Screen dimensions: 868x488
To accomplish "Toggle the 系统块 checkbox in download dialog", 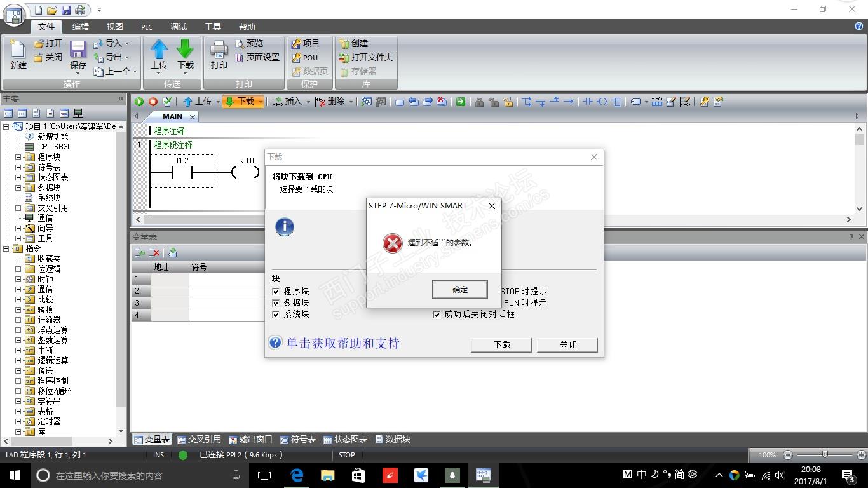I will coord(276,314).
